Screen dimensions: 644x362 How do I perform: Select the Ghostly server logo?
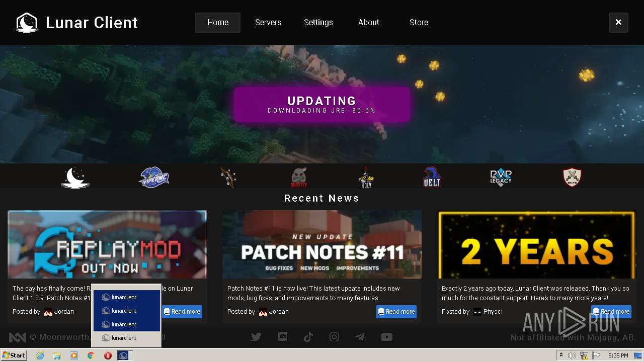tap(299, 177)
